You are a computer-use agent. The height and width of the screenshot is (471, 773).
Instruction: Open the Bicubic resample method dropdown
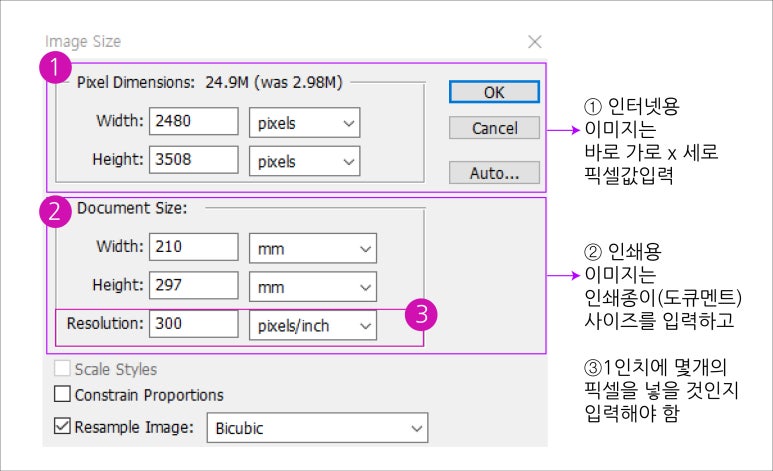click(317, 428)
